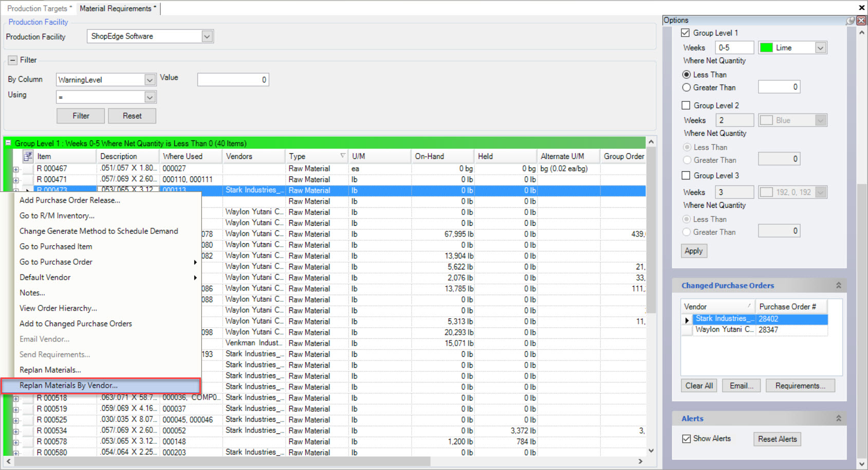Open the Lime color dropdown

click(821, 48)
